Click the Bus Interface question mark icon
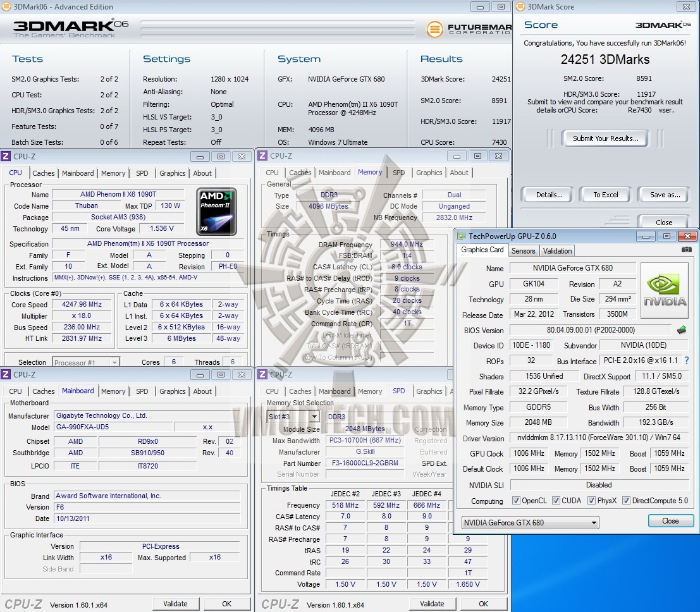 click(x=686, y=360)
